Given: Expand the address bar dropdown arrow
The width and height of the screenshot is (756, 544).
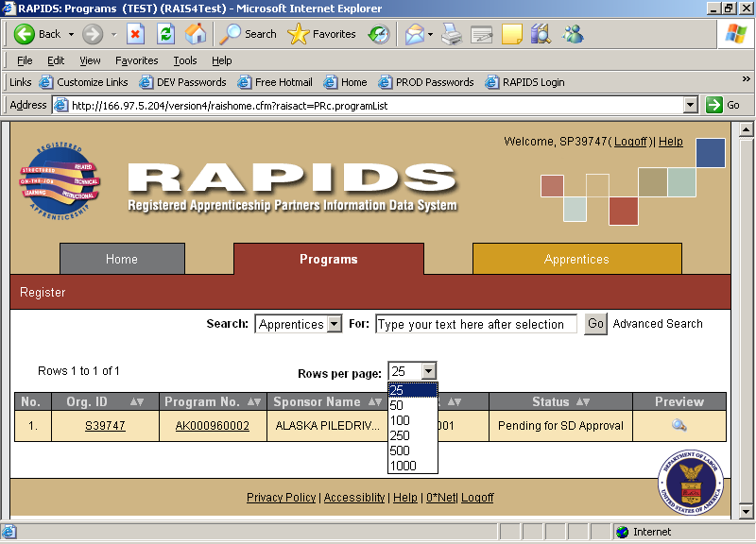Looking at the screenshot, I should (690, 105).
